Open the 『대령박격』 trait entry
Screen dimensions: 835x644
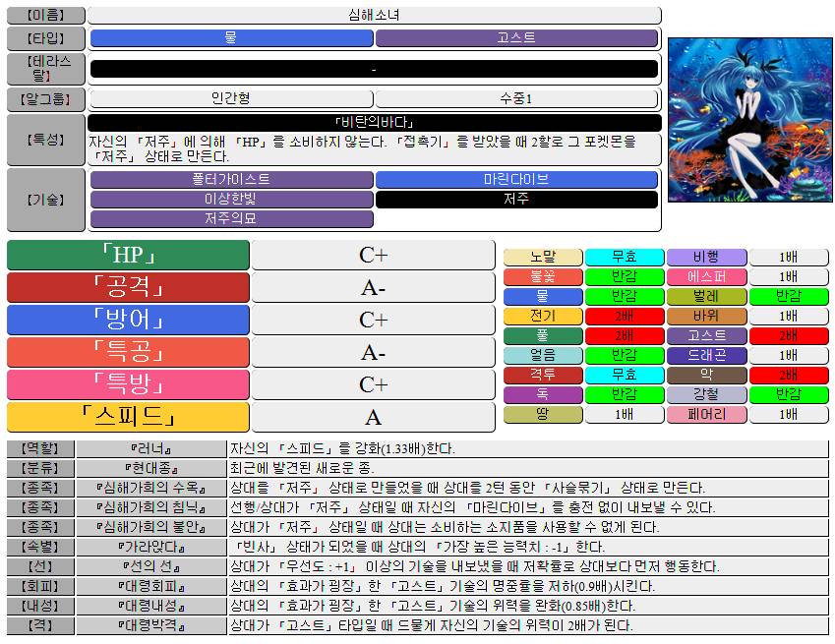151,625
